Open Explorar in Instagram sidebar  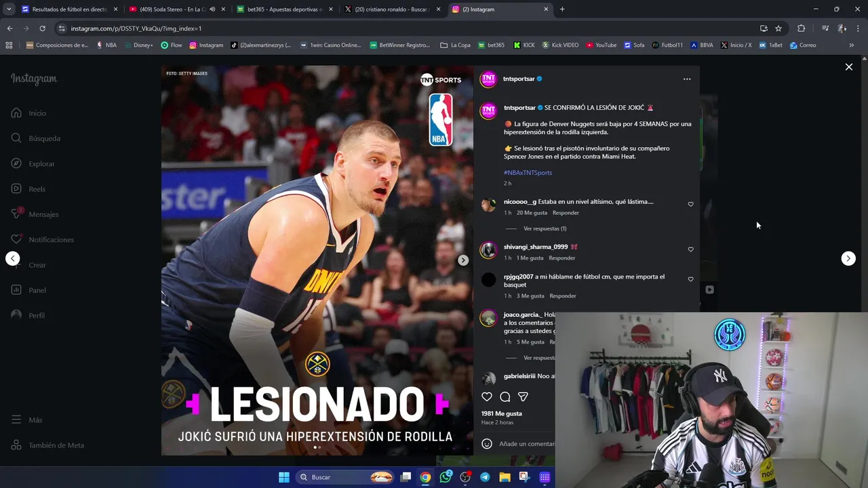(x=33, y=163)
